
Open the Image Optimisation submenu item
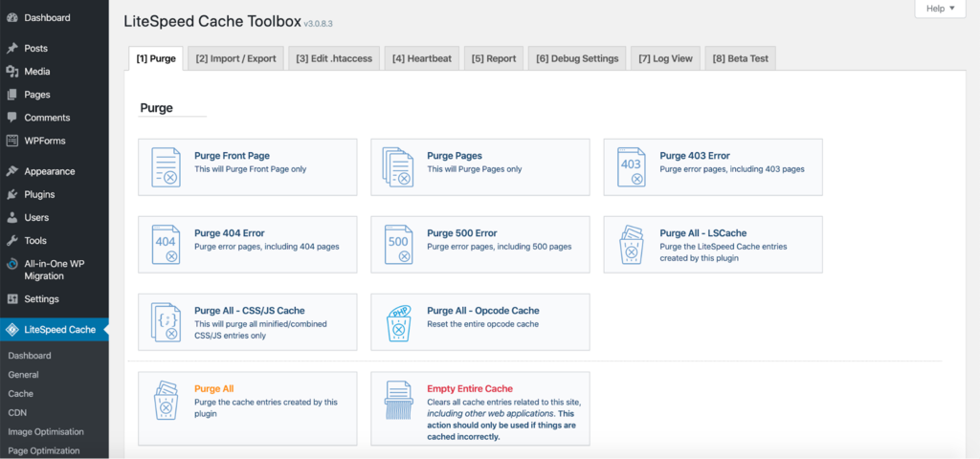pos(46,431)
